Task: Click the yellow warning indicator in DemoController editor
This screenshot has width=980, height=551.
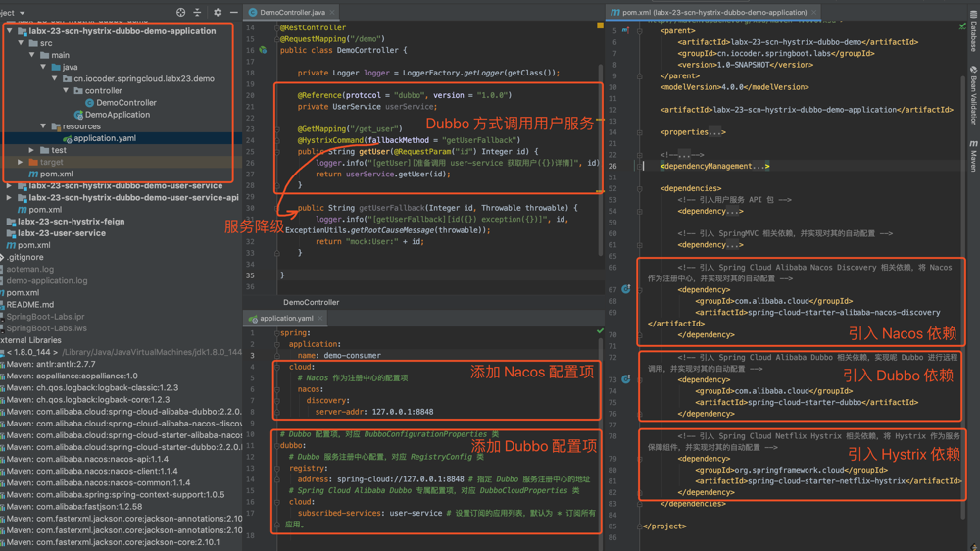Action: (x=600, y=25)
